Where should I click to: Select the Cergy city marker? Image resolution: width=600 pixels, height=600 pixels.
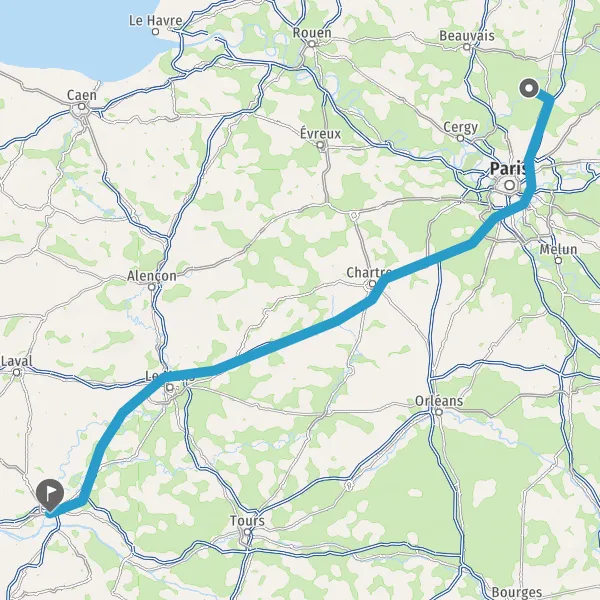461,138
